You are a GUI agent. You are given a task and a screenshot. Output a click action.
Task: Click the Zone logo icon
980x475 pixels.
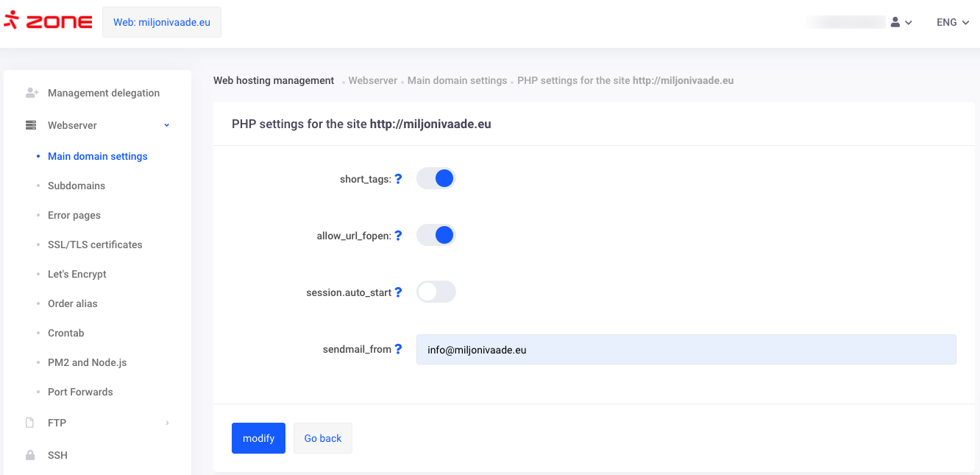click(11, 21)
